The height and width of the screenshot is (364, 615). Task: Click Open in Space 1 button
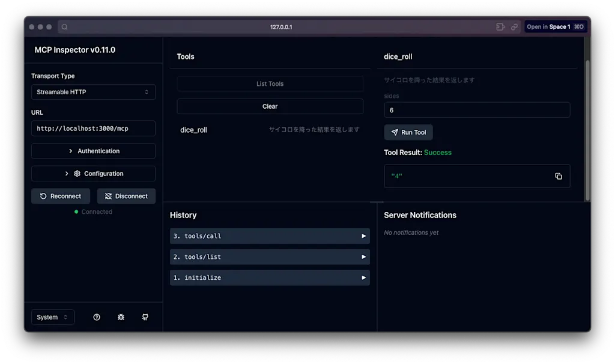tap(555, 26)
